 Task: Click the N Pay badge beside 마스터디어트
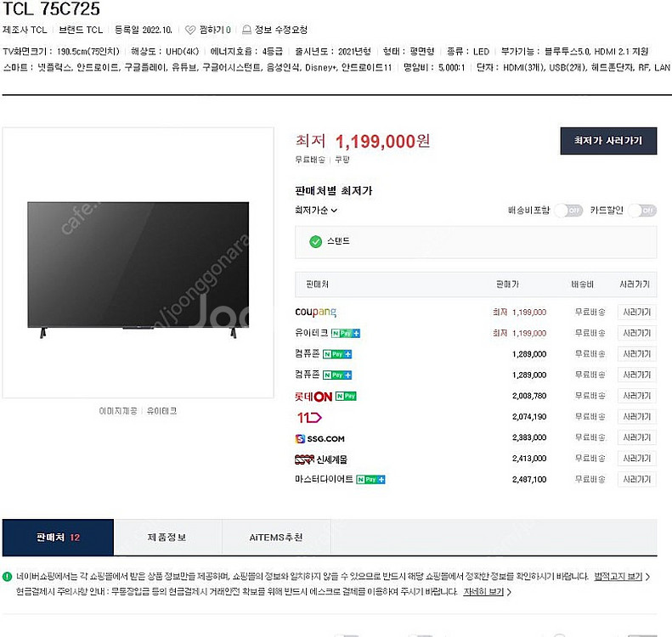[370, 479]
